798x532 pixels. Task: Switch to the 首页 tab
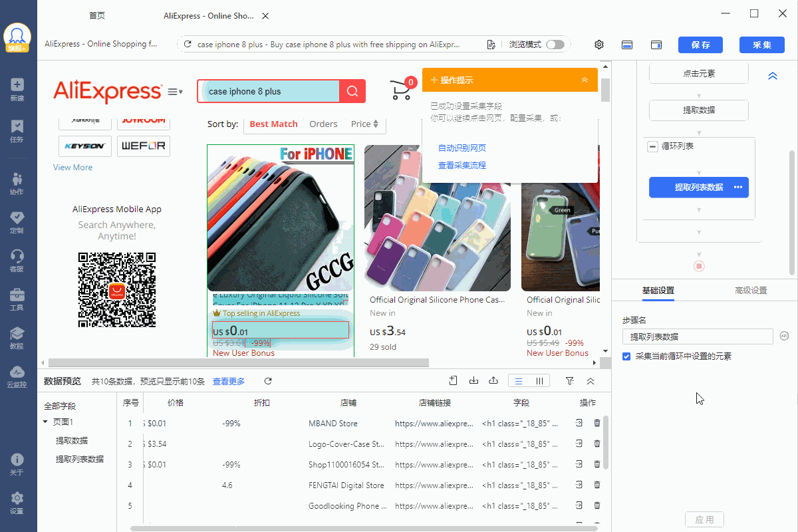pyautogui.click(x=96, y=15)
